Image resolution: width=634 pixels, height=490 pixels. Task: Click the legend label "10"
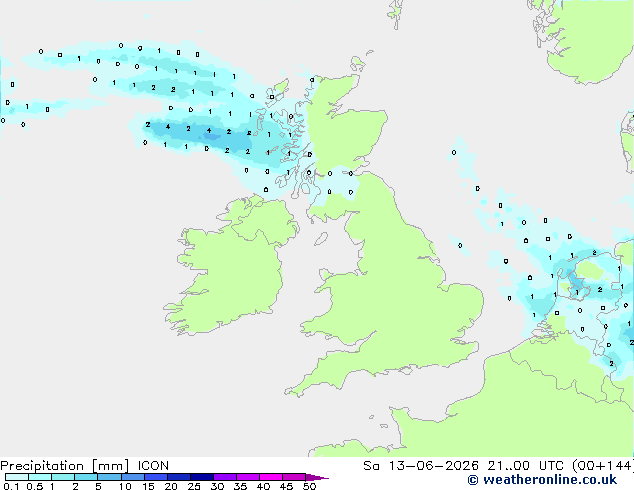pyautogui.click(x=125, y=486)
